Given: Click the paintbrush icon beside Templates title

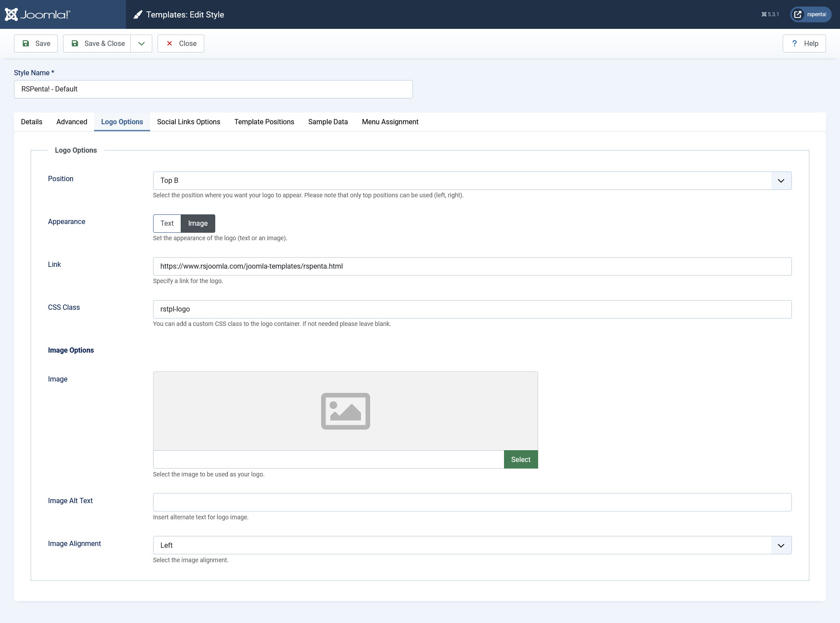Looking at the screenshot, I should click(138, 15).
